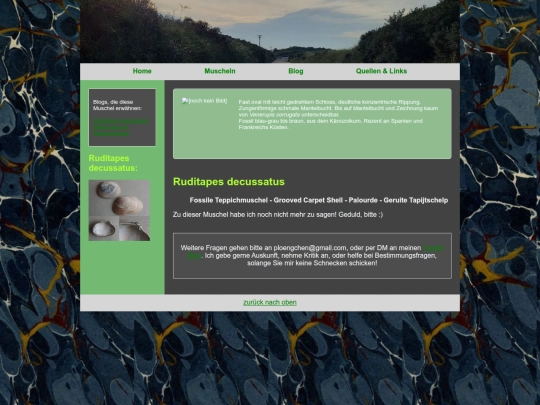Click the broken '[noch kein Bild]' image placeholder
This screenshot has height=405, width=540.
tap(205, 101)
